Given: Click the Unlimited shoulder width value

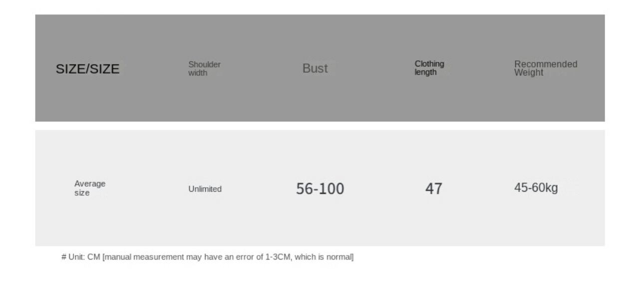Looking at the screenshot, I should (205, 189).
